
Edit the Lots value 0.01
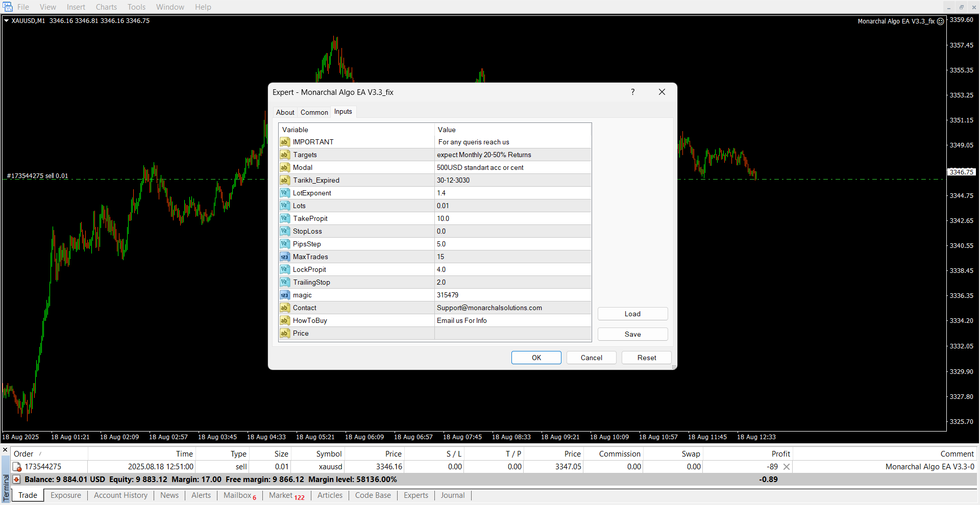coord(513,206)
